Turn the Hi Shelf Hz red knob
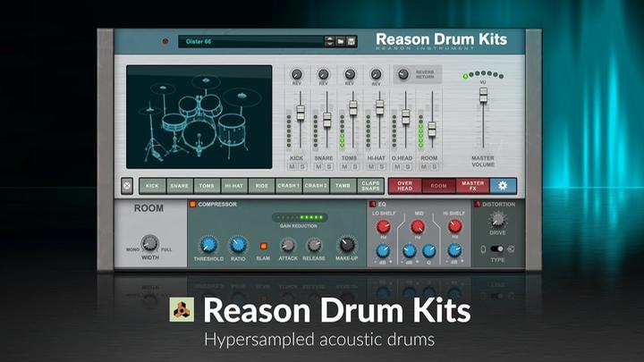The width and height of the screenshot is (644, 362). (454, 226)
